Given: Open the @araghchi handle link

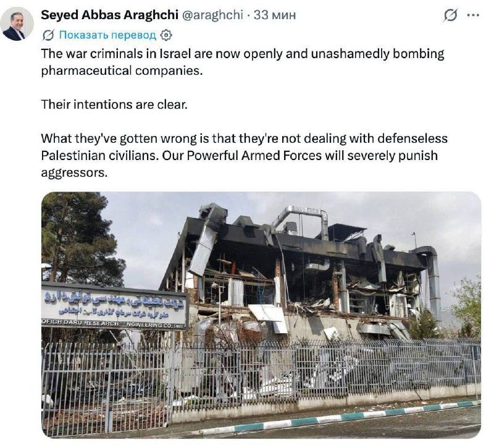Looking at the screenshot, I should pyautogui.click(x=212, y=15).
